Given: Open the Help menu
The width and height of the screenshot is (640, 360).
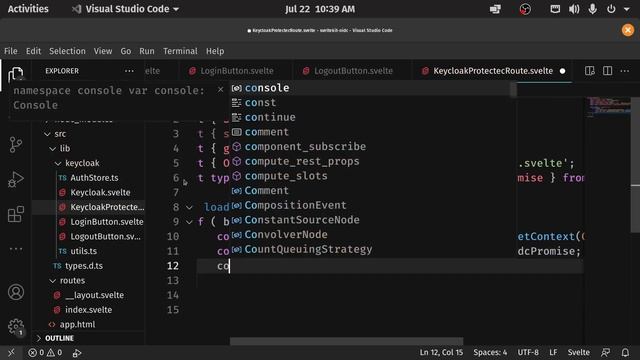Looking at the screenshot, I should pyautogui.click(x=215, y=51).
